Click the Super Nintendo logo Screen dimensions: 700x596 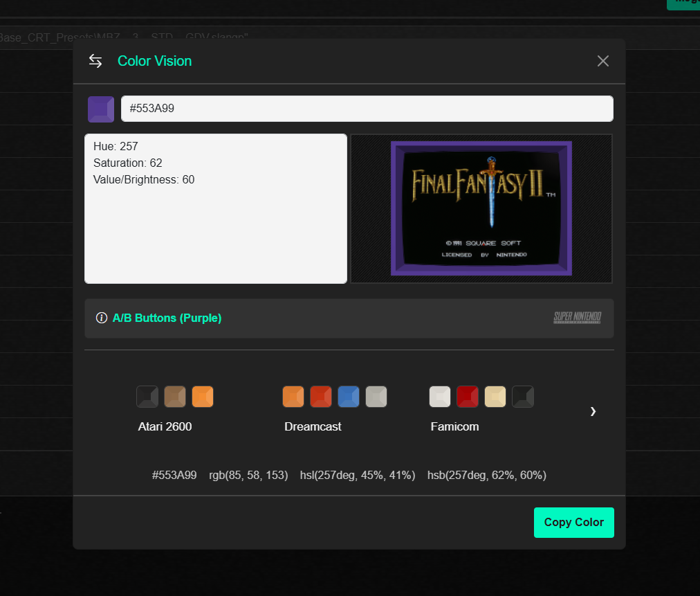click(x=577, y=318)
